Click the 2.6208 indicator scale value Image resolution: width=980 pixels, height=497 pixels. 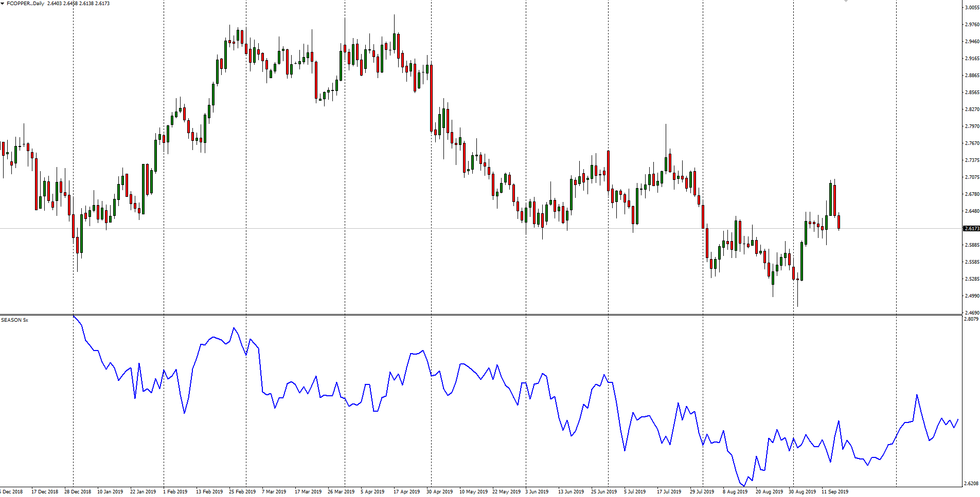(972, 484)
